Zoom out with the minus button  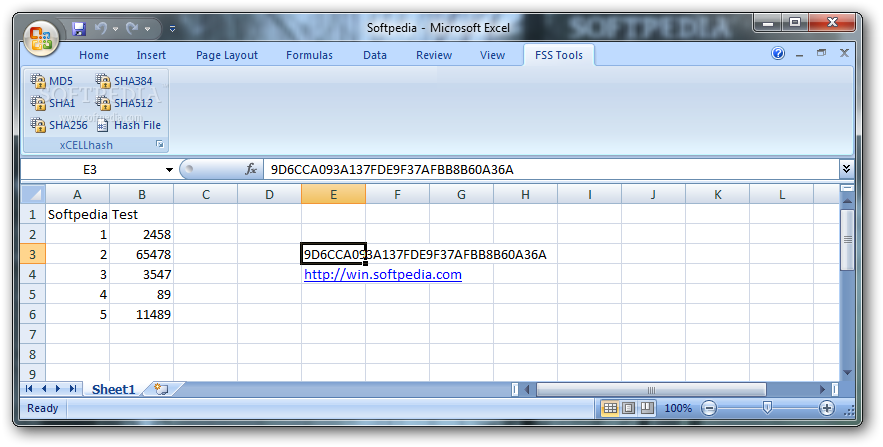tap(709, 408)
